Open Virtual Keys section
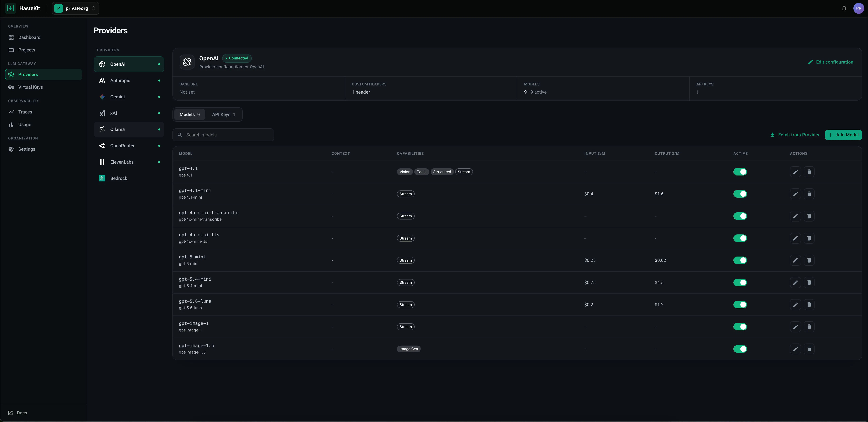 pos(43,87)
